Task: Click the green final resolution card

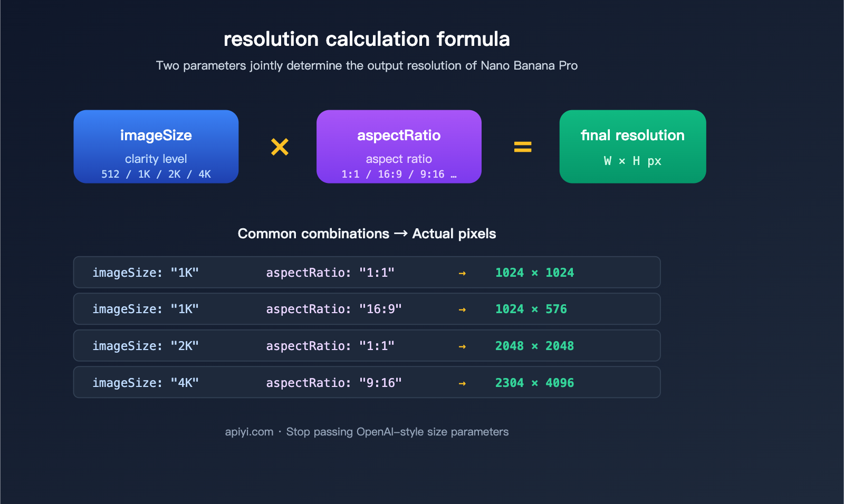Action: 632,146
